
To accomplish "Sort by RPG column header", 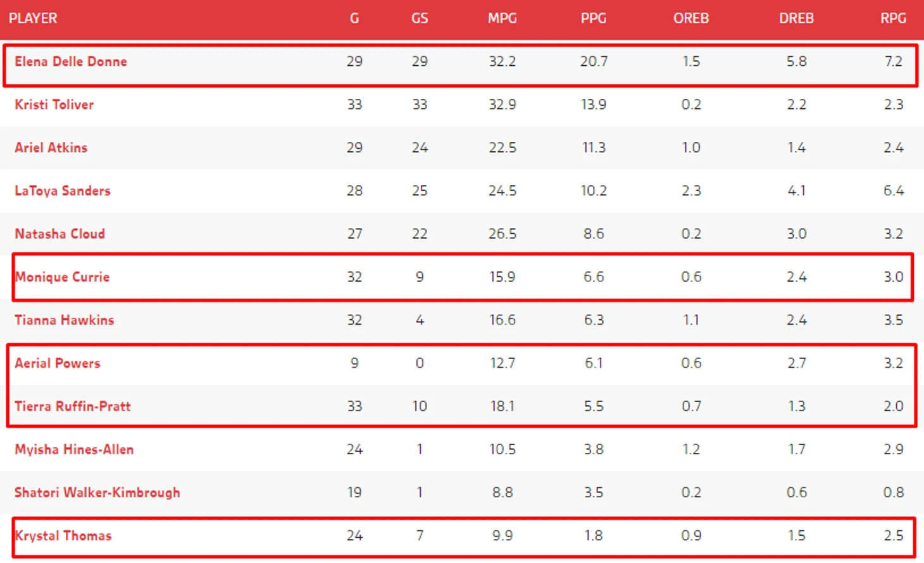I will coord(894,18).
